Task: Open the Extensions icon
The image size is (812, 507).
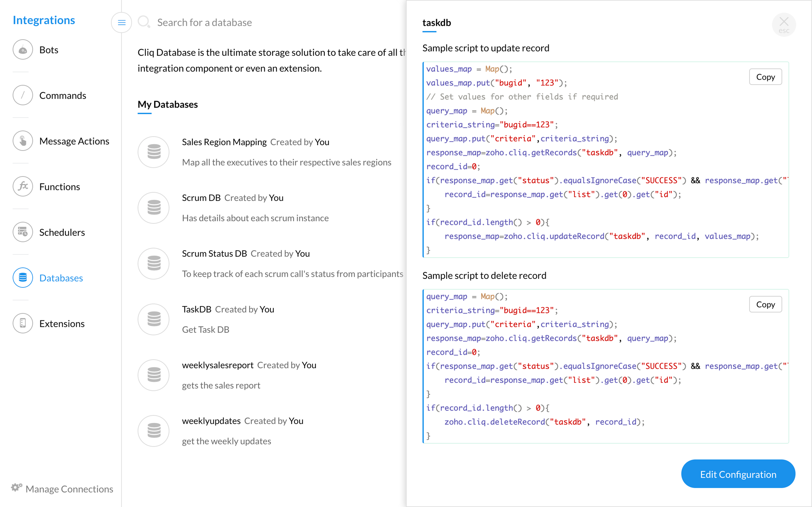Action: click(23, 323)
